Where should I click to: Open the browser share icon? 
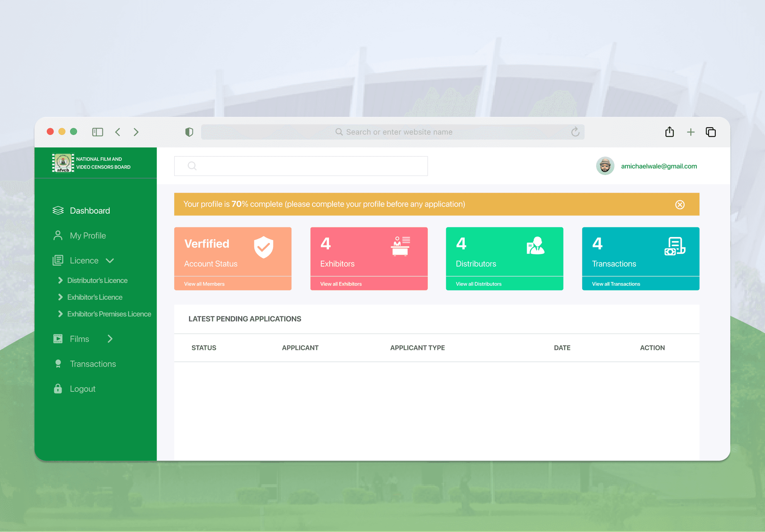[x=669, y=132]
